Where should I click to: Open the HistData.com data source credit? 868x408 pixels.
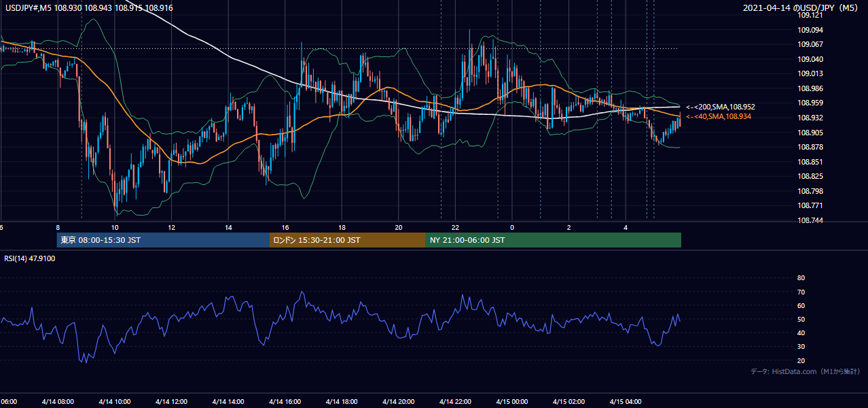coord(806,371)
